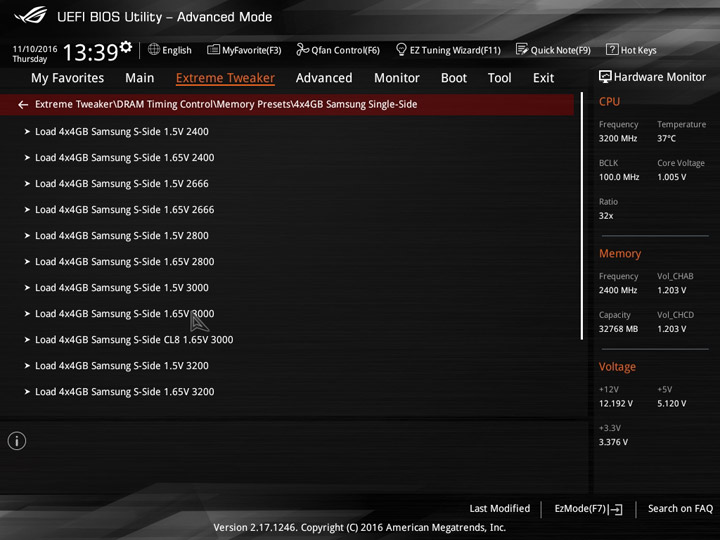Viewport: 720px width, 540px height.
Task: Click CPU temperature 37°C value
Action: (x=666, y=138)
